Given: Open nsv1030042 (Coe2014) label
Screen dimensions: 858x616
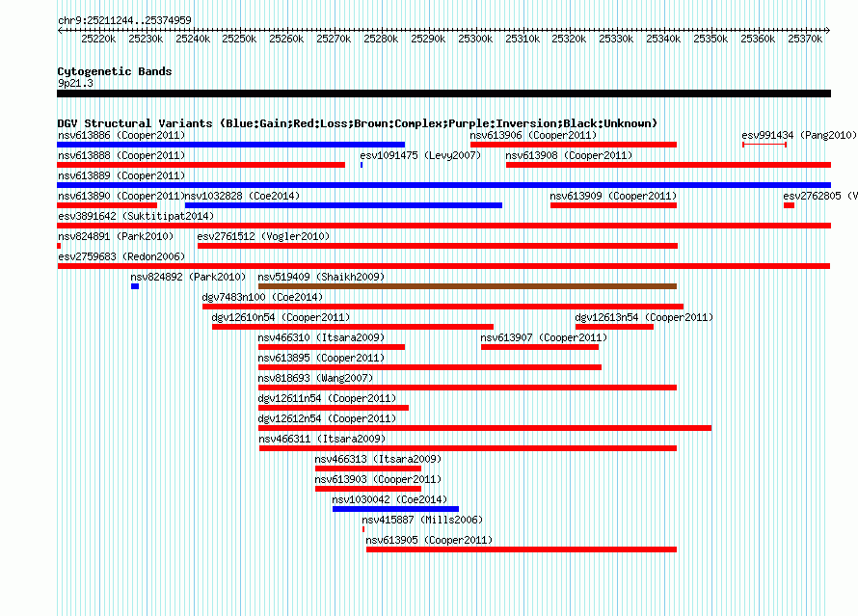Looking at the screenshot, I should (389, 499).
